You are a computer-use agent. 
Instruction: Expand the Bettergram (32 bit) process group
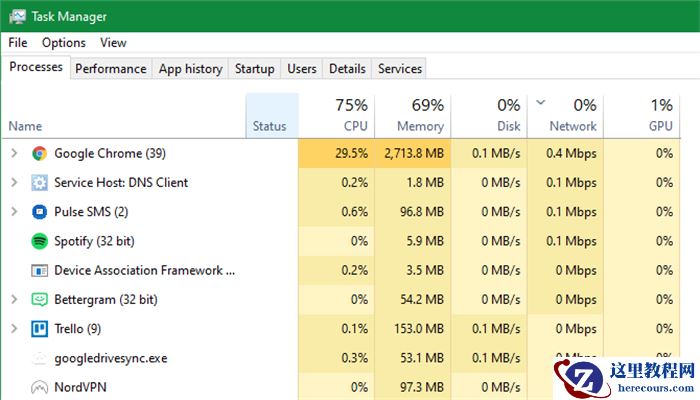(14, 300)
